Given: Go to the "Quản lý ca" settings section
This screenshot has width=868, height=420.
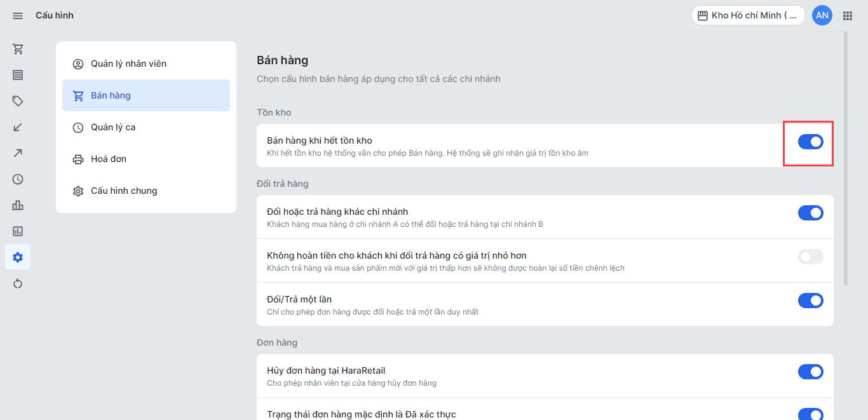Looking at the screenshot, I should pyautogui.click(x=113, y=127).
